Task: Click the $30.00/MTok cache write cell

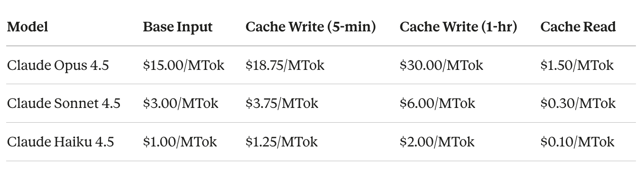Action: click(442, 66)
